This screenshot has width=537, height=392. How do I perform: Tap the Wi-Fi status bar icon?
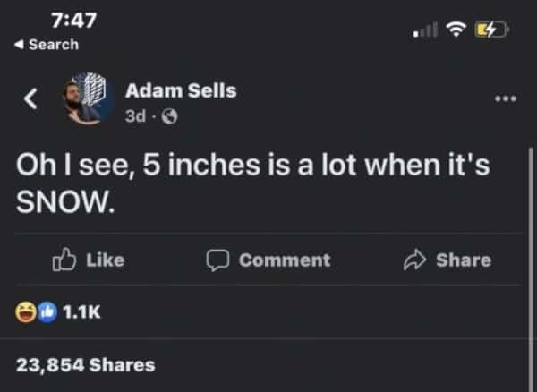click(x=457, y=32)
